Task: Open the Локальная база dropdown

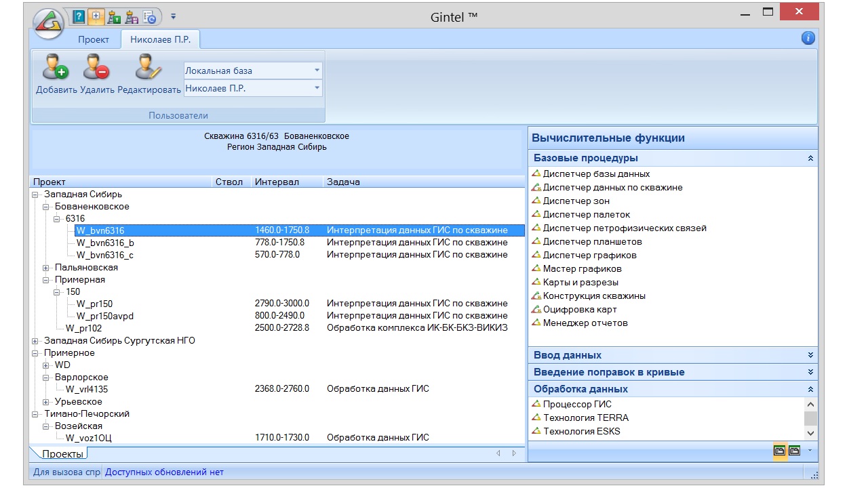Action: point(317,70)
